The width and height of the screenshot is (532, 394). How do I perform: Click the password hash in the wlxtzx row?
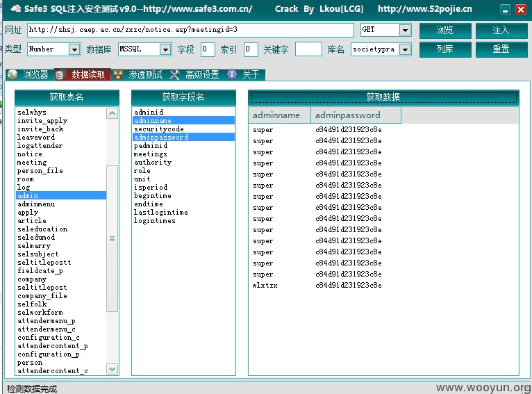tap(349, 286)
